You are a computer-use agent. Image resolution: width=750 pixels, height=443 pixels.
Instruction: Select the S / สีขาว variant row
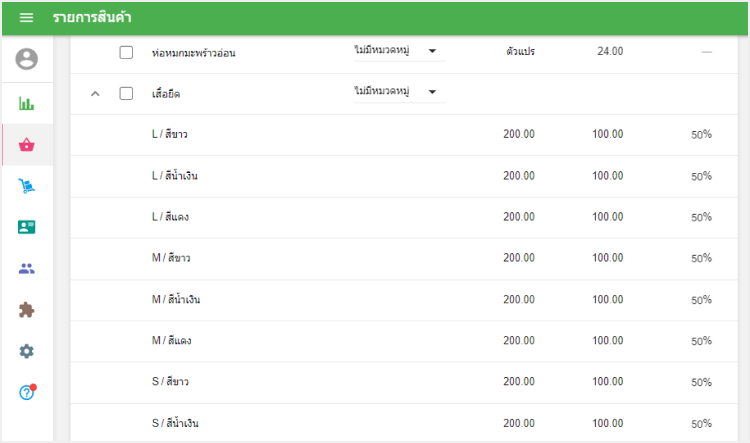[171, 382]
